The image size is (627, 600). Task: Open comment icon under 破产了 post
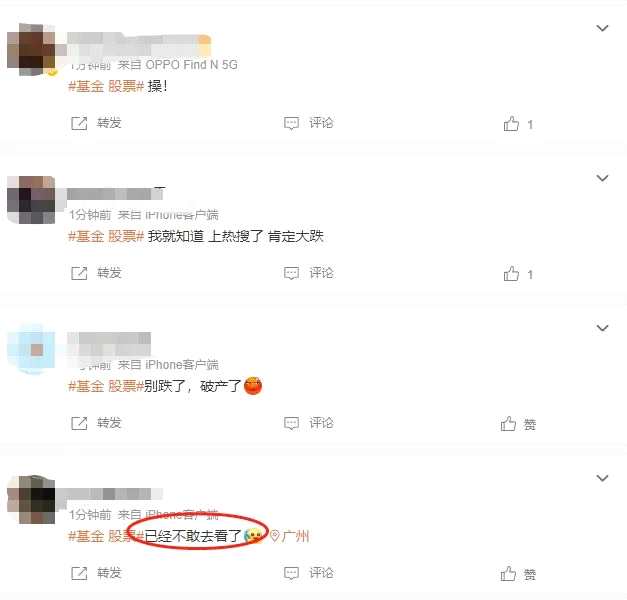291,423
